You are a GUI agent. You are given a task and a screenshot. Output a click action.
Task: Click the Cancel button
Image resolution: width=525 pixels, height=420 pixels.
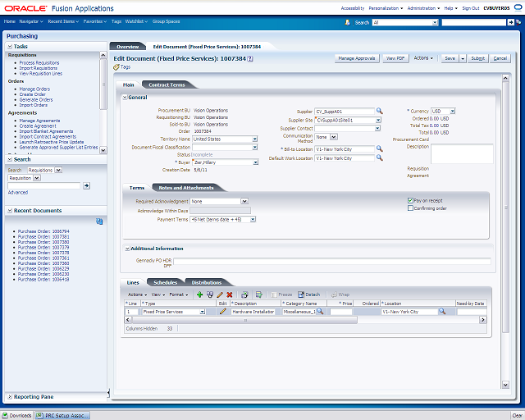click(500, 58)
